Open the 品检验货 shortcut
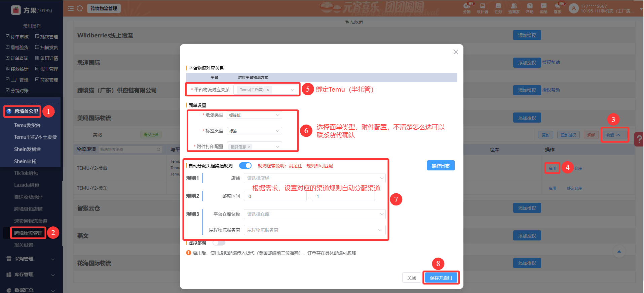Screen dimensions: 644x293 pyautogui.click(x=17, y=47)
